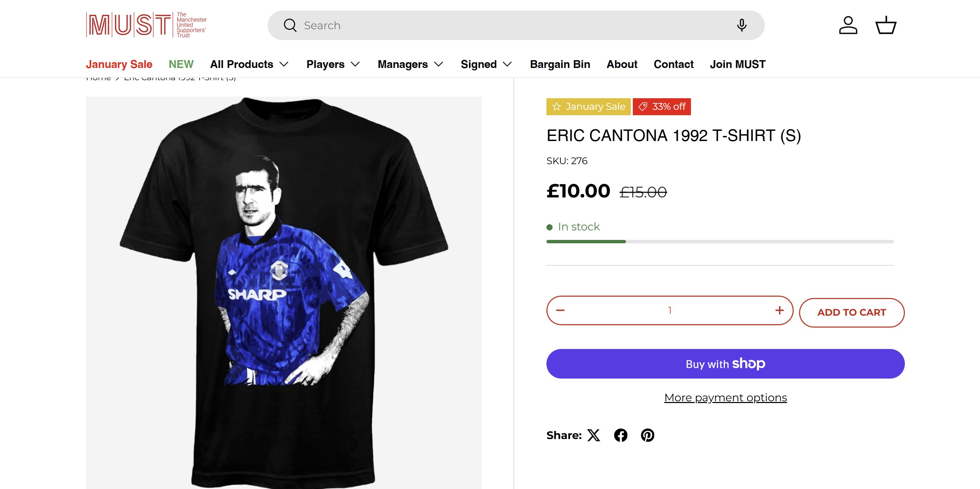Click the magnifying glass search icon
The height and width of the screenshot is (489, 980).
click(x=290, y=25)
